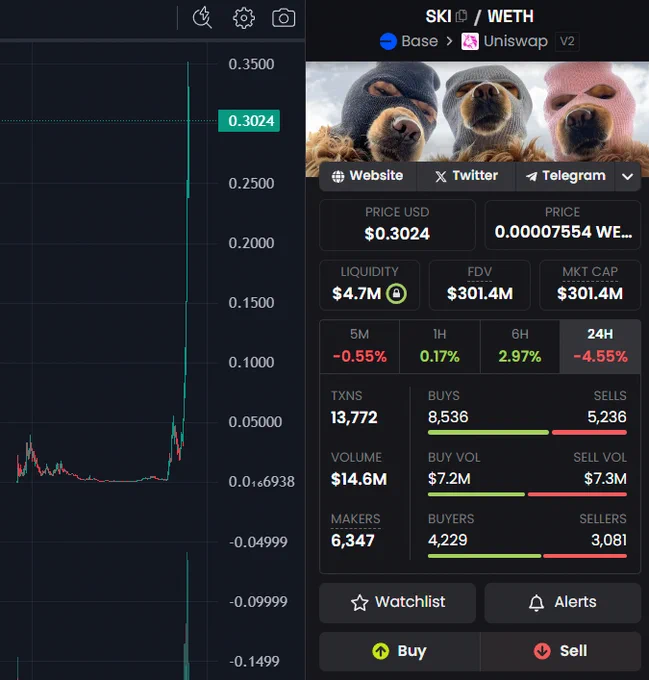Open Alerts for this pair
Viewport: 649px width, 680px height.
tap(562, 602)
